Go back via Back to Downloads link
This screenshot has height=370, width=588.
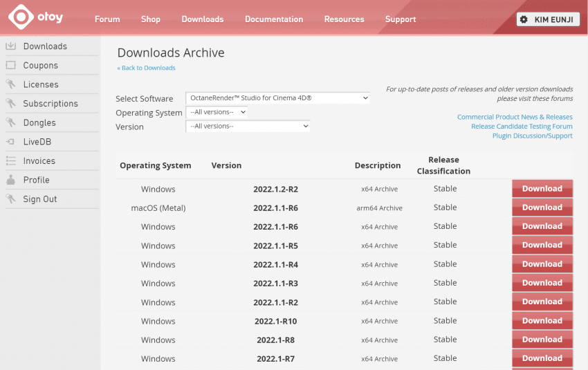pyautogui.click(x=146, y=68)
